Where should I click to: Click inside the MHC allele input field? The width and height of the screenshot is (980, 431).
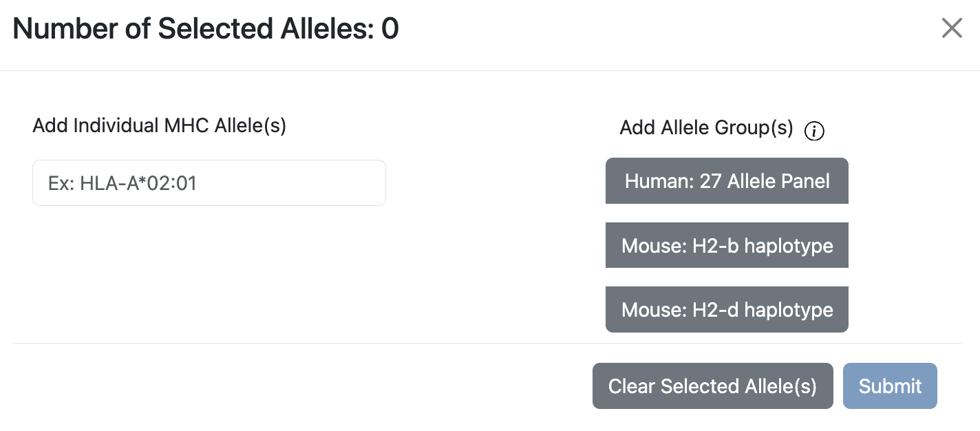click(209, 182)
